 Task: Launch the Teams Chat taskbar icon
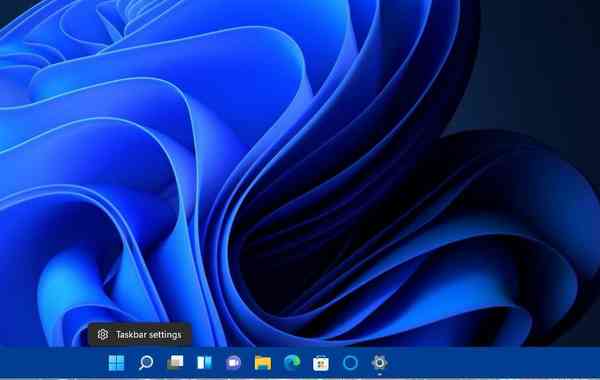pos(233,362)
